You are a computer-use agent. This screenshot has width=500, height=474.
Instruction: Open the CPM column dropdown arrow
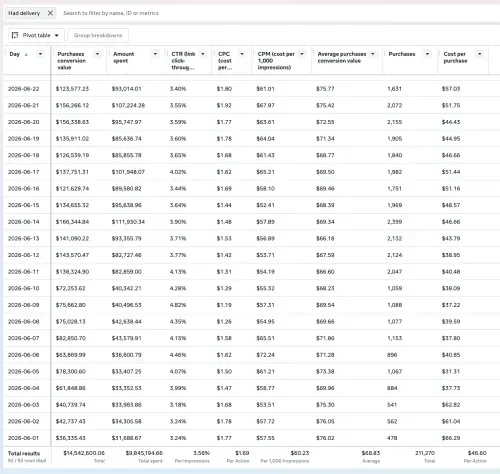coord(302,54)
